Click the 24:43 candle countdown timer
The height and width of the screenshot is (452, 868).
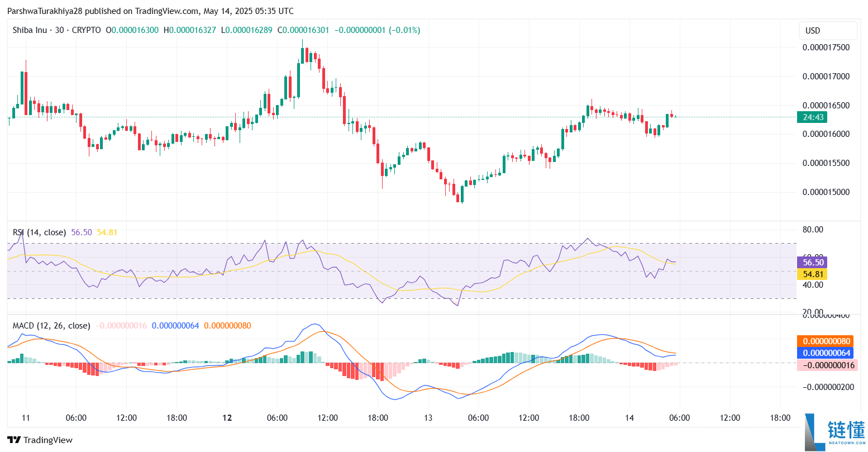pyautogui.click(x=813, y=117)
